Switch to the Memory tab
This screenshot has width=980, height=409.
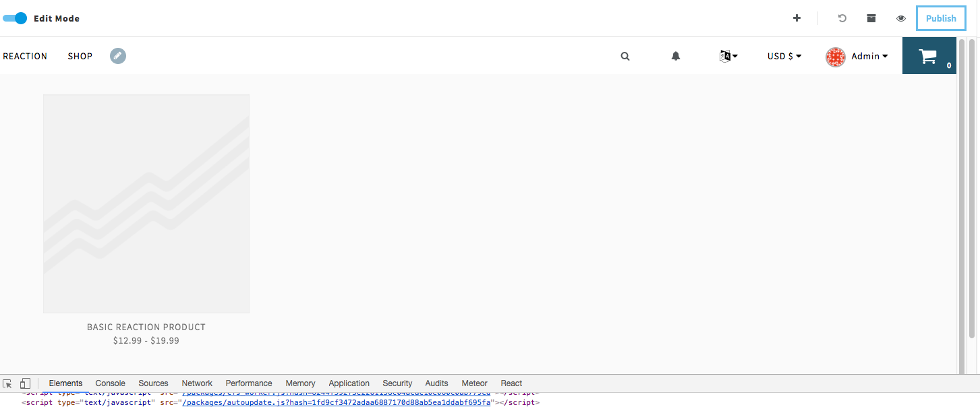tap(300, 383)
